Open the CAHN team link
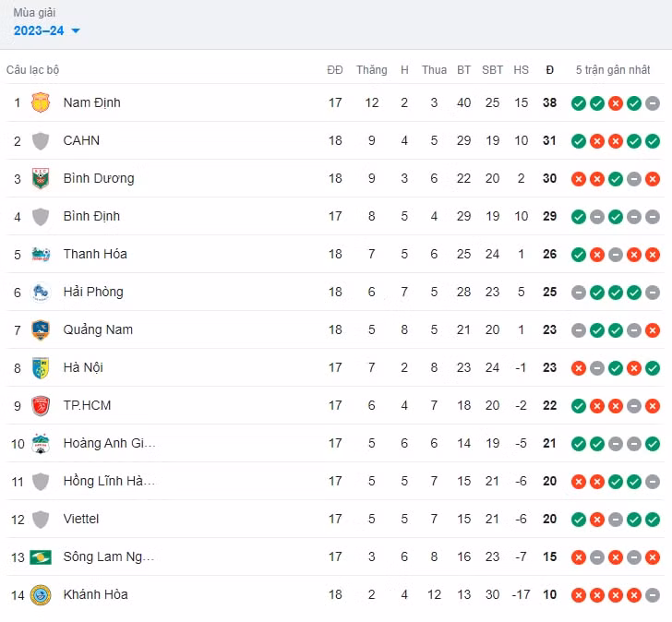Viewport: 672px width, 622px height. click(81, 140)
